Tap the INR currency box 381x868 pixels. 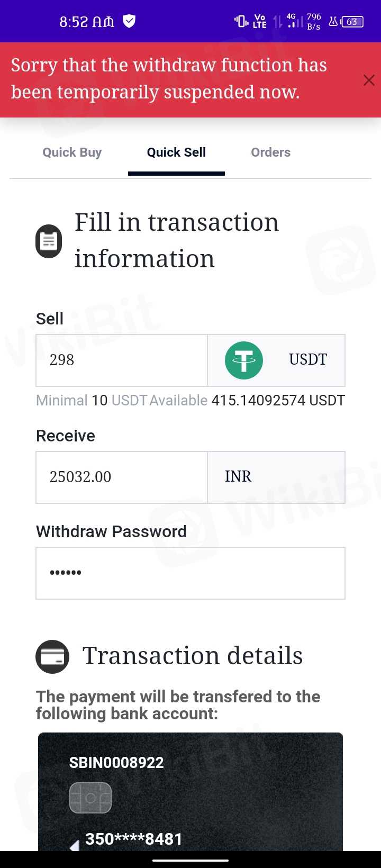pyautogui.click(x=276, y=477)
